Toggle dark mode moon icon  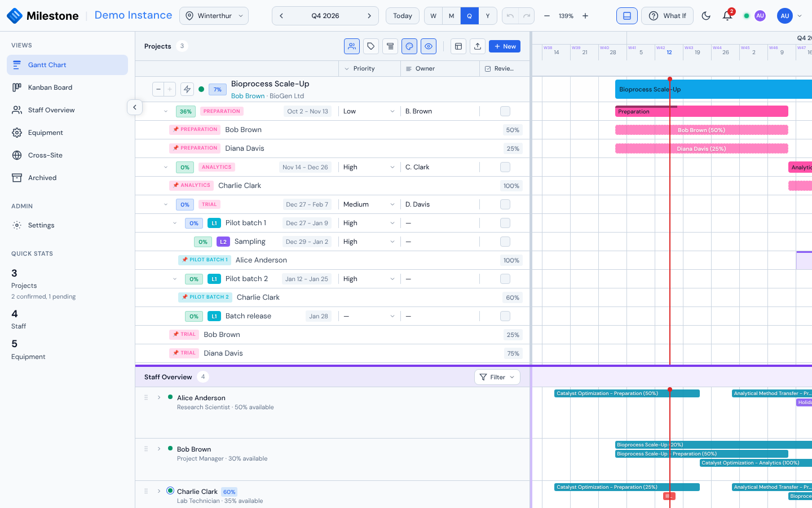[x=706, y=16]
